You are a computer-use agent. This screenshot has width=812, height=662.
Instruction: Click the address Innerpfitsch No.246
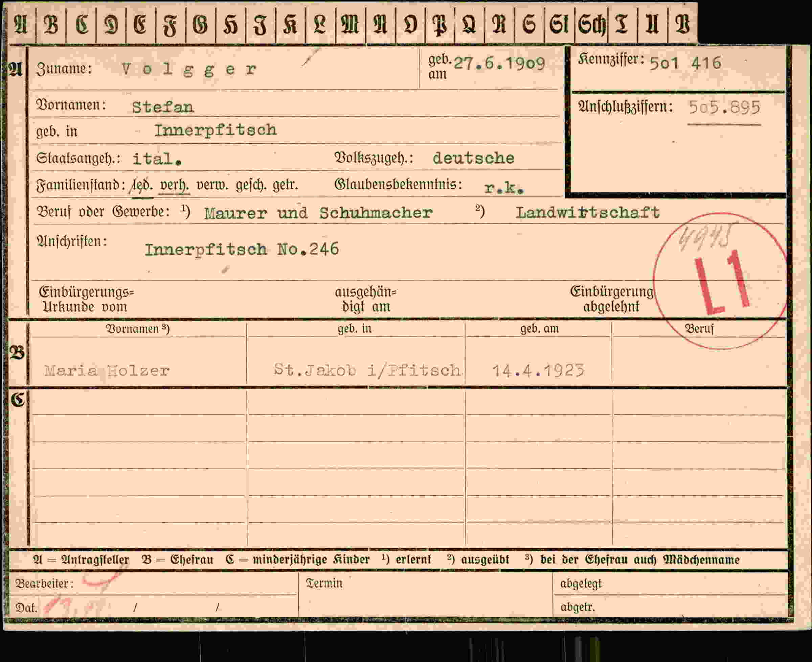[x=242, y=250]
